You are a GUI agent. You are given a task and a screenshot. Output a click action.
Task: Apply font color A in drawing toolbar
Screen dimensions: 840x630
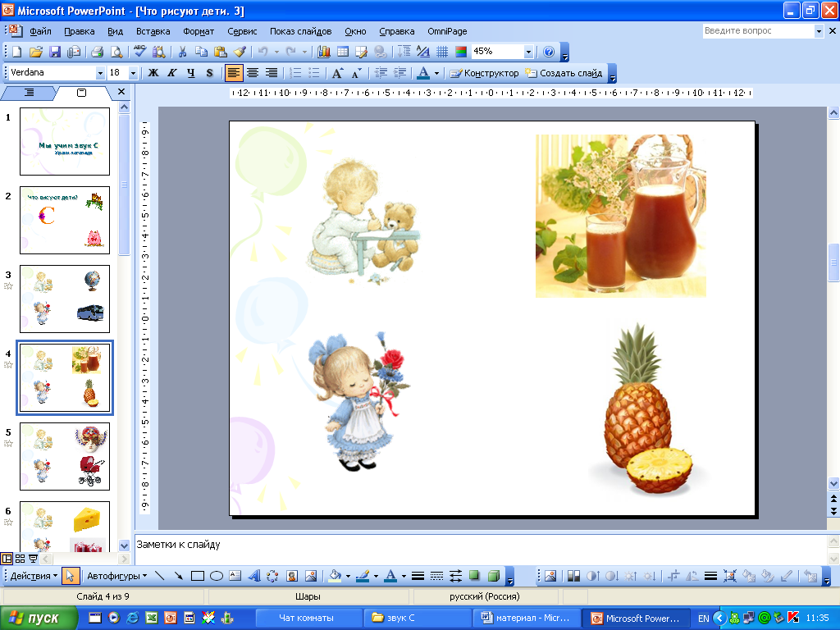tap(391, 576)
